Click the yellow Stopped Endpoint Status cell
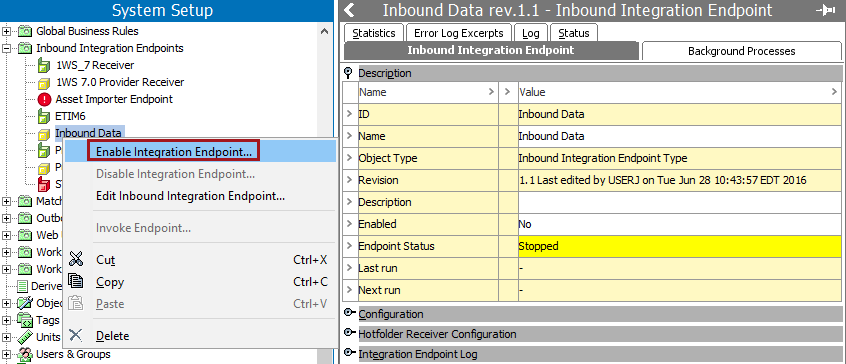Image resolution: width=846 pixels, height=364 pixels. (679, 246)
